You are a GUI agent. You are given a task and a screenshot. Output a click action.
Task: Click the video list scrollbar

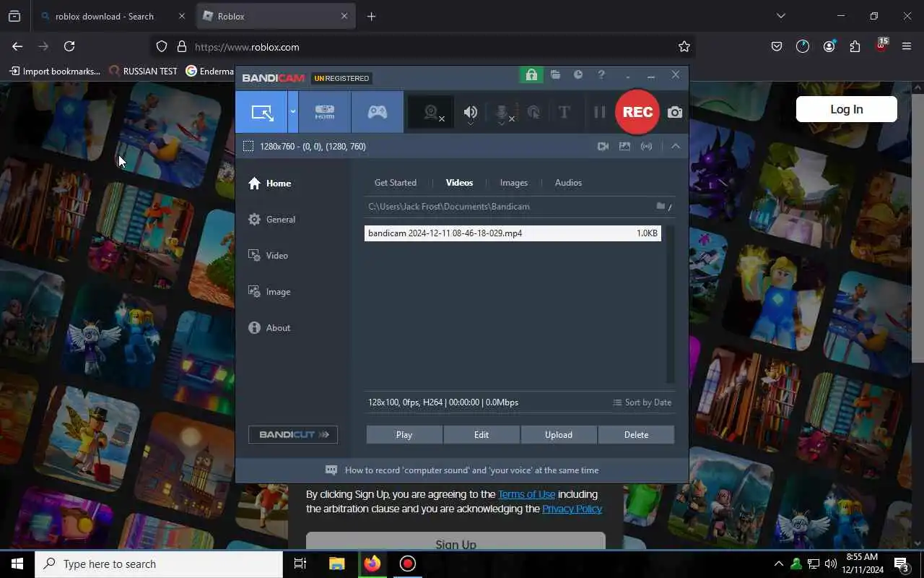click(x=670, y=304)
